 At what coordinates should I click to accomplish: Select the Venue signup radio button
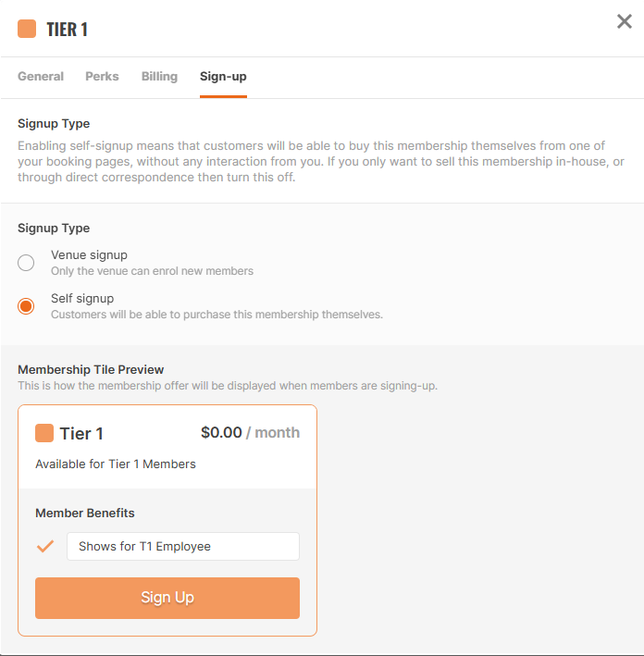click(x=26, y=263)
